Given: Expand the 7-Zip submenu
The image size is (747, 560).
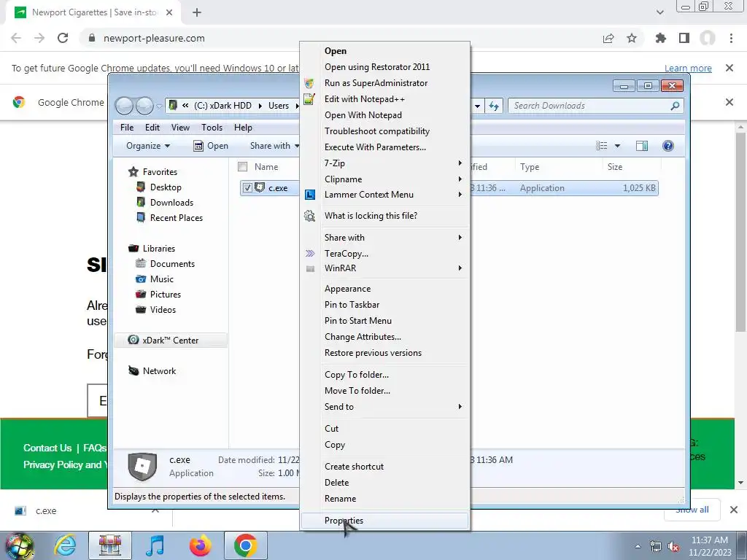Looking at the screenshot, I should coord(384,163).
